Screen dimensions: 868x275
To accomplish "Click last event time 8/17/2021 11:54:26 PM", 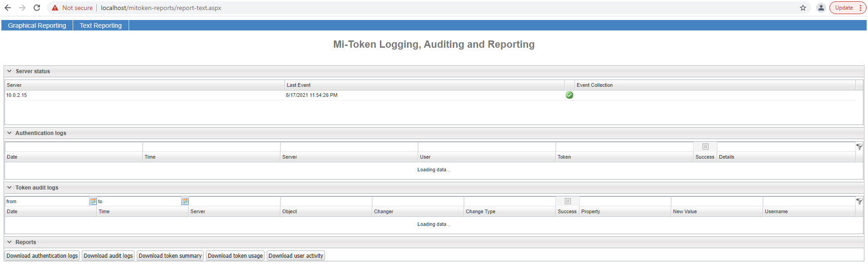I will point(312,95).
